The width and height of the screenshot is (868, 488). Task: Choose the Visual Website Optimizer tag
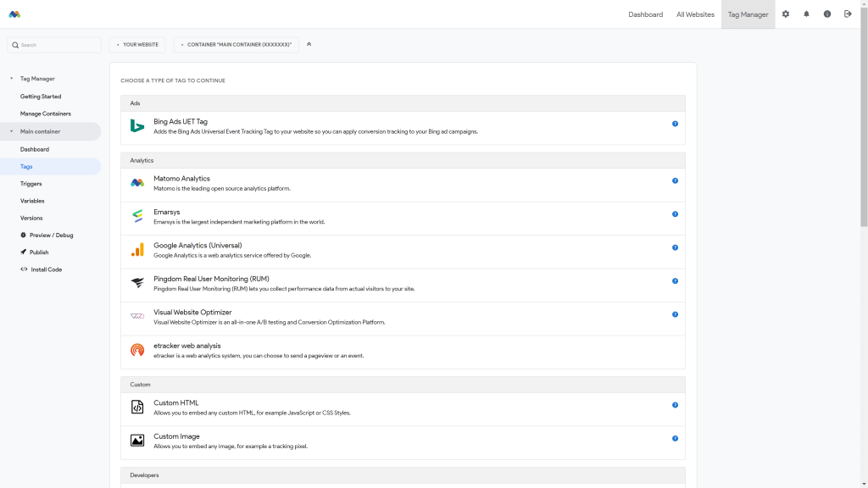click(403, 319)
